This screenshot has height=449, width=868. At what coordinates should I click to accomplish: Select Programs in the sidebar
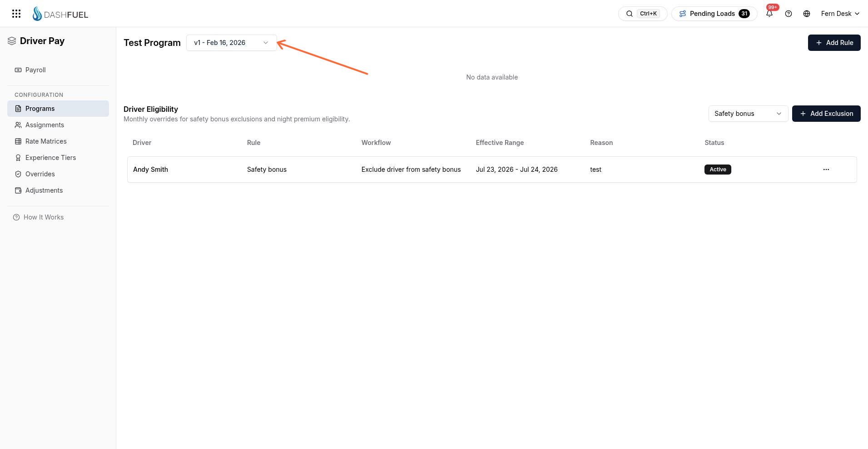58,109
